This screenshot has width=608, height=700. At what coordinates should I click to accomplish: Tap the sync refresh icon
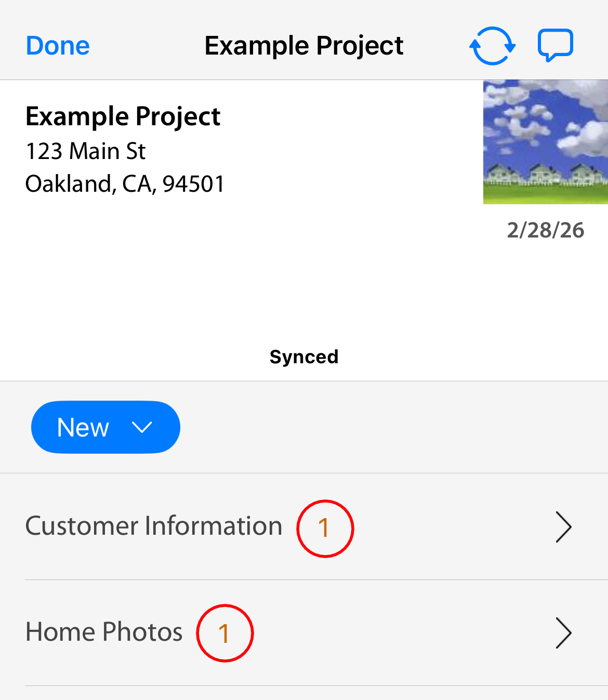pos(492,46)
